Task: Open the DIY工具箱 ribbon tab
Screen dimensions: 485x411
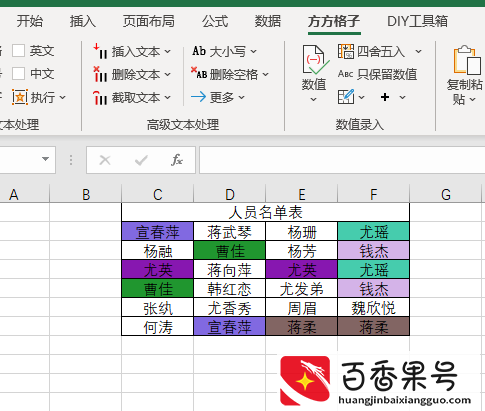Action: [x=417, y=21]
